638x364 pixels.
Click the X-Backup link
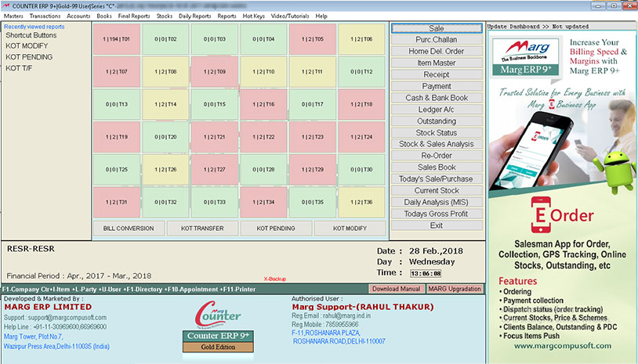tap(274, 279)
